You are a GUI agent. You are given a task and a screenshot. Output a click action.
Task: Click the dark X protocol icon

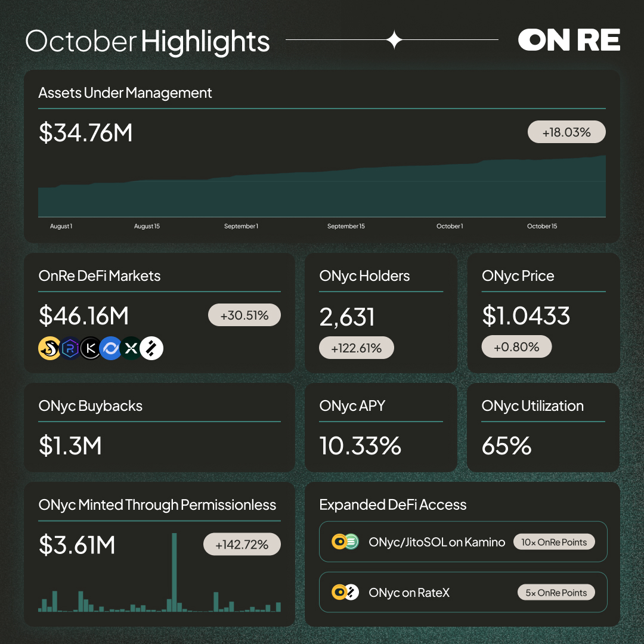click(131, 348)
